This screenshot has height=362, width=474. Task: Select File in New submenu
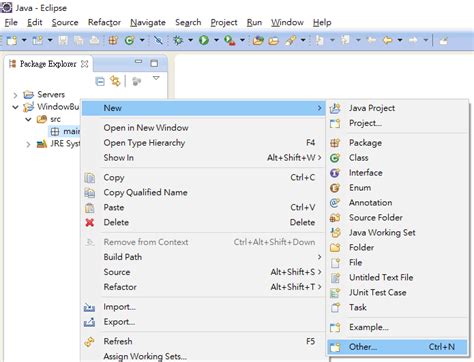pyautogui.click(x=397, y=263)
